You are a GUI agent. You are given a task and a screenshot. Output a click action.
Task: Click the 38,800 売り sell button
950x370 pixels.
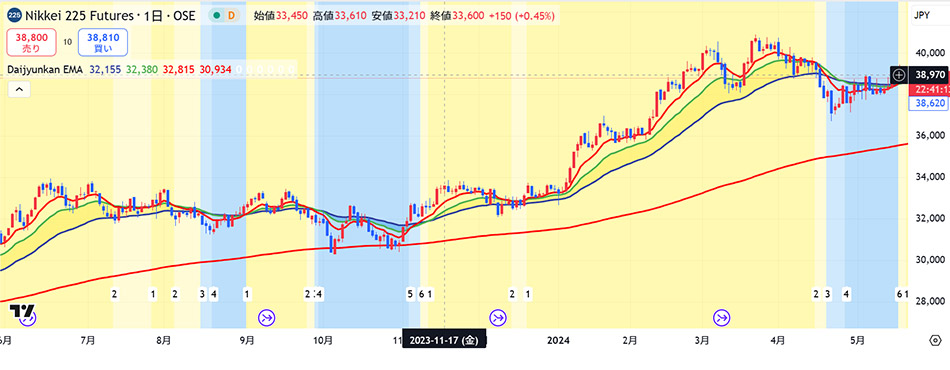click(33, 42)
